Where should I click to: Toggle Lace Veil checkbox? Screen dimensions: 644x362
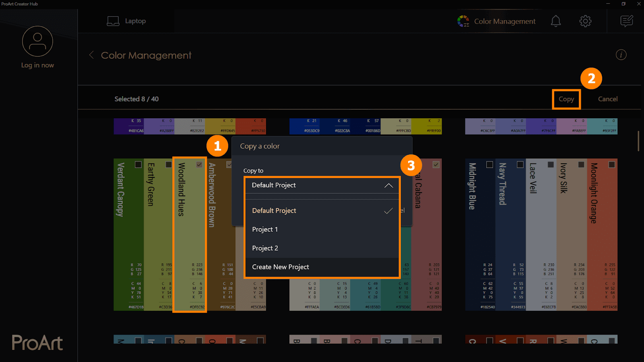click(551, 165)
